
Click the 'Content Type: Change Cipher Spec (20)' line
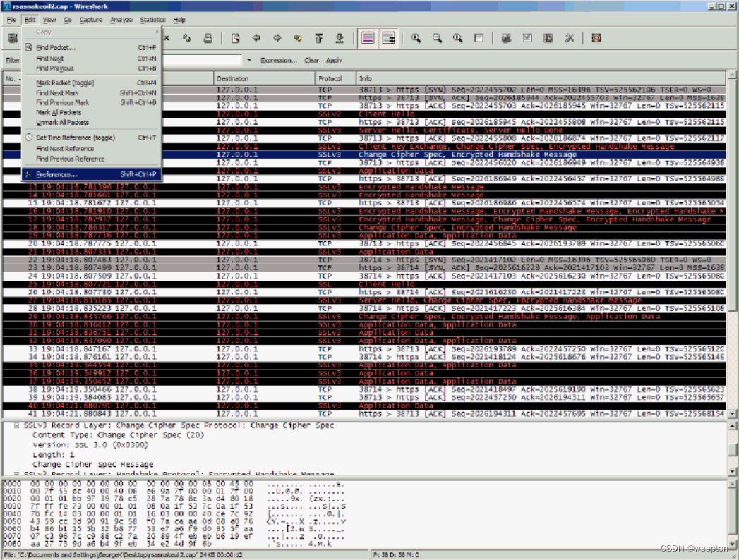coord(119,435)
